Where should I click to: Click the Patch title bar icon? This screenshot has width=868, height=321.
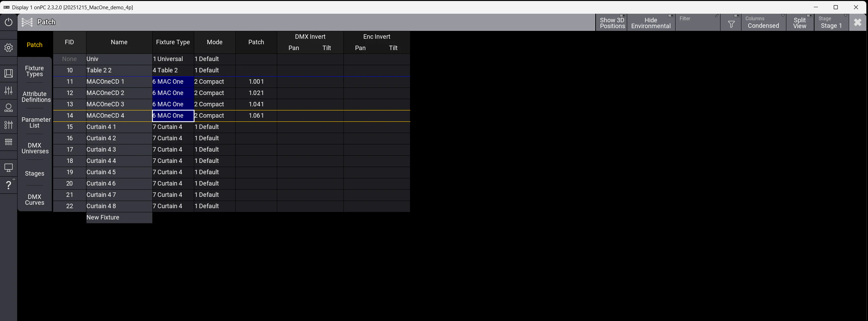[x=27, y=22]
